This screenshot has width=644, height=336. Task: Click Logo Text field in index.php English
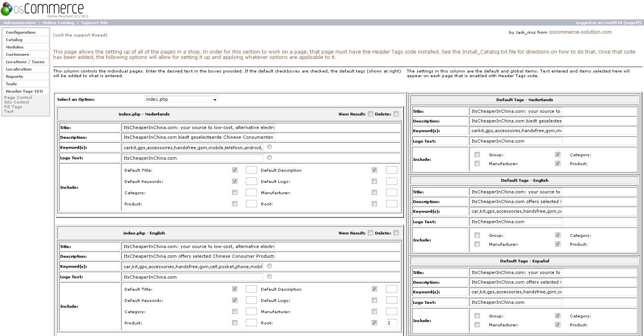click(x=193, y=277)
